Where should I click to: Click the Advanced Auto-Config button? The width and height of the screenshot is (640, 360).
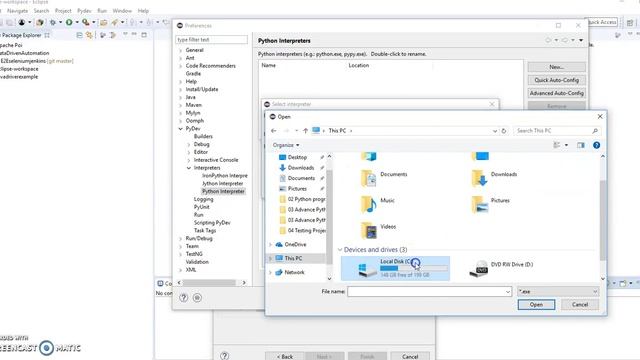(557, 93)
